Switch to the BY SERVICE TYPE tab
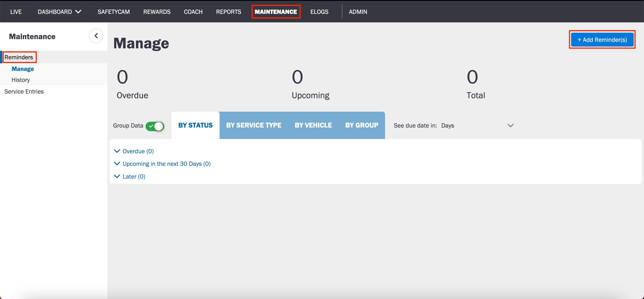The image size is (644, 299). click(254, 125)
